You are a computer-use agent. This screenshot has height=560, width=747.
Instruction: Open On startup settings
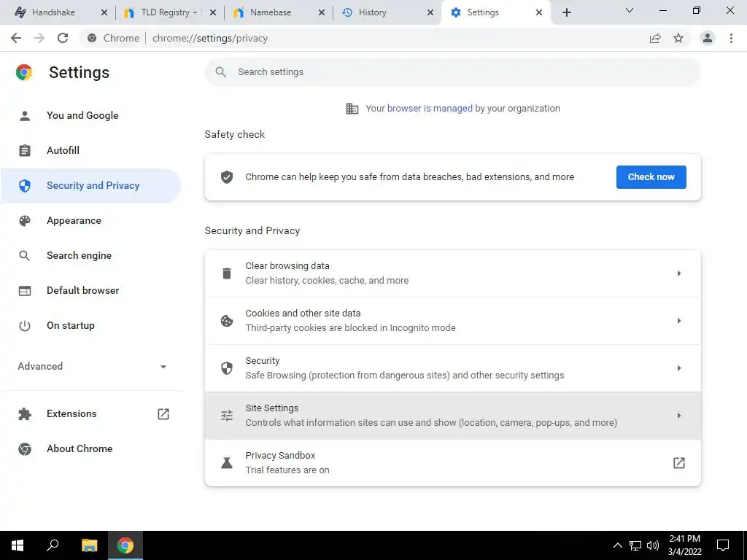pos(90,326)
